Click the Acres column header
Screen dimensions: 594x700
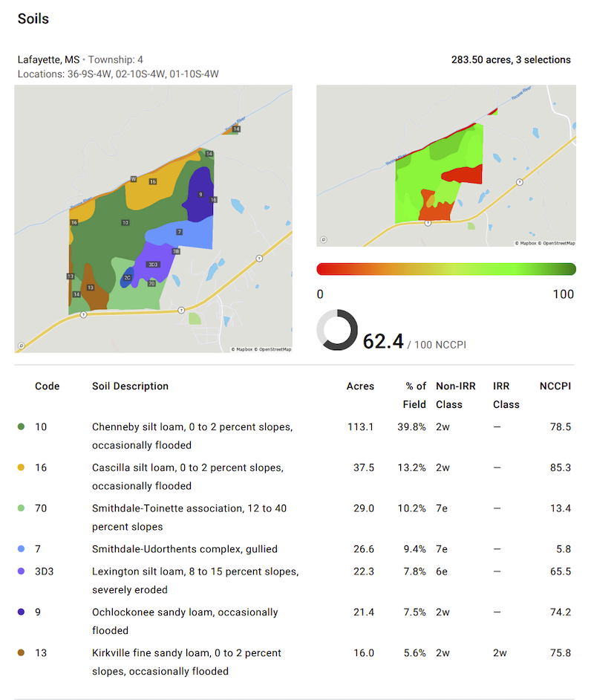point(360,386)
